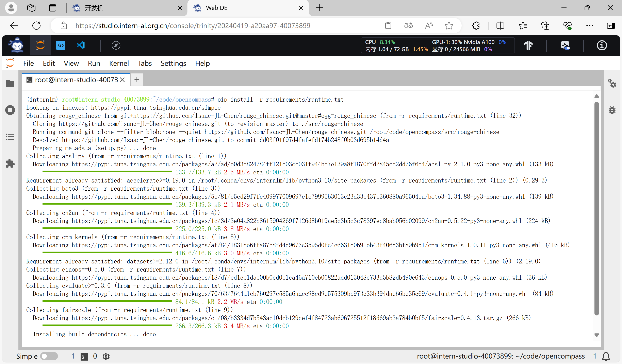
Task: Click browser Refresh button
Action: click(36, 25)
